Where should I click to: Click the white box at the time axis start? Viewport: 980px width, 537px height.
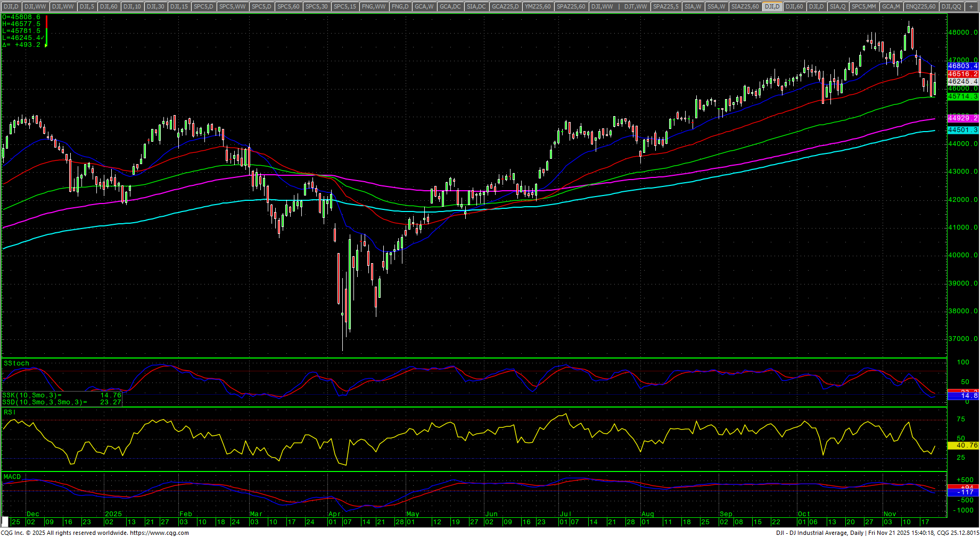(x=5, y=522)
